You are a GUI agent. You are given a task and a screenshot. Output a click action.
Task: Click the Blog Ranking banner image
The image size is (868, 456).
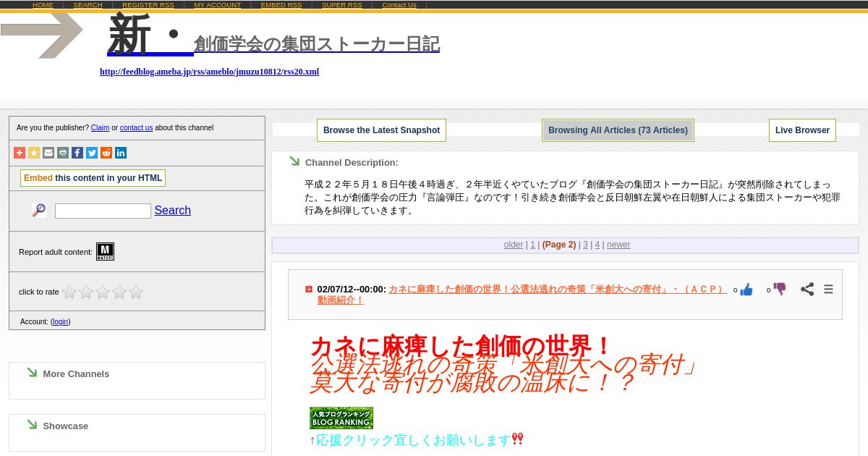(341, 418)
